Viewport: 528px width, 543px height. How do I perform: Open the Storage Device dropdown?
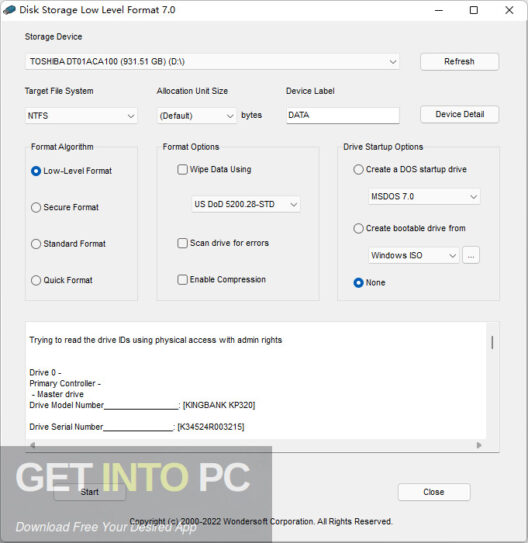212,62
